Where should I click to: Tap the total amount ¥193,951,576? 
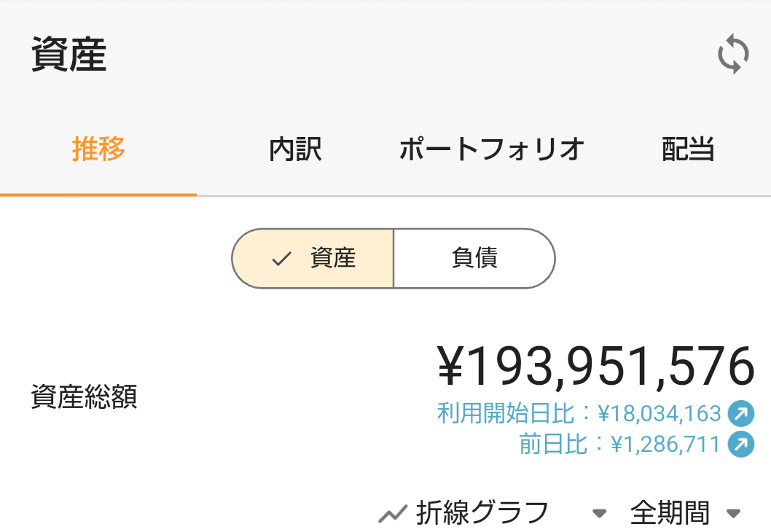pyautogui.click(x=595, y=367)
